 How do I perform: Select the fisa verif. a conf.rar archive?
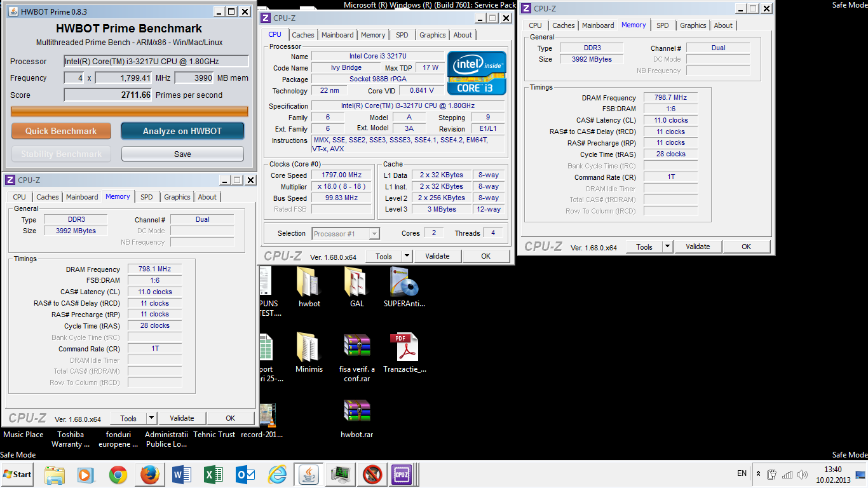(357, 357)
